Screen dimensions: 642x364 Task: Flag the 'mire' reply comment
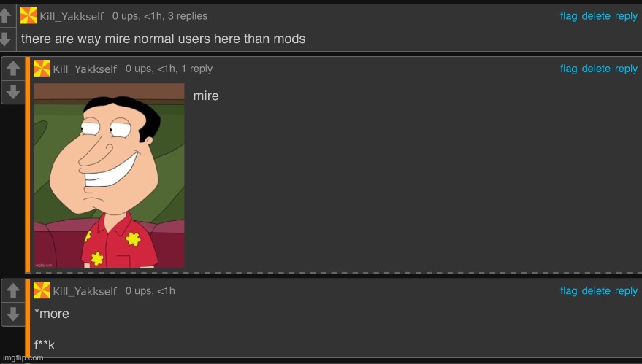[x=569, y=69]
